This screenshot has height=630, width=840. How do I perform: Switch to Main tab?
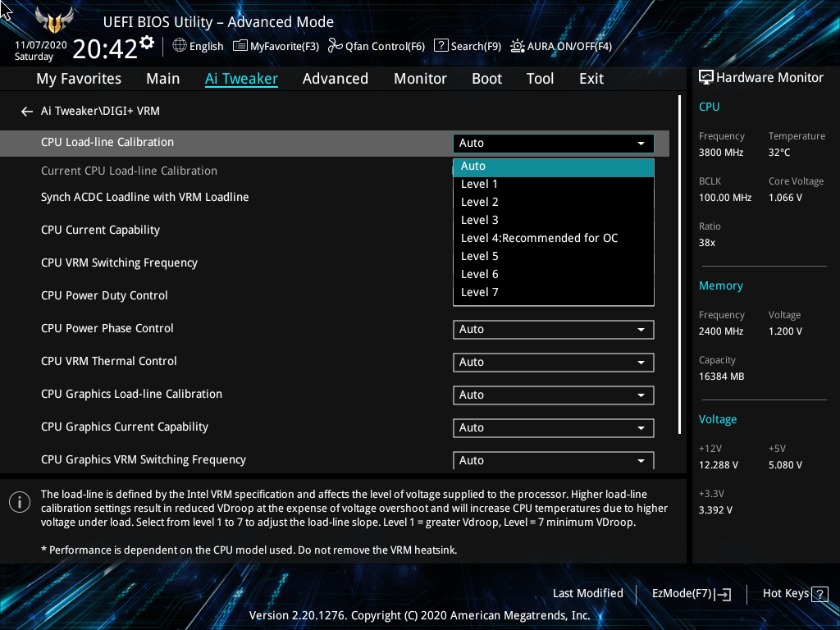tap(163, 79)
